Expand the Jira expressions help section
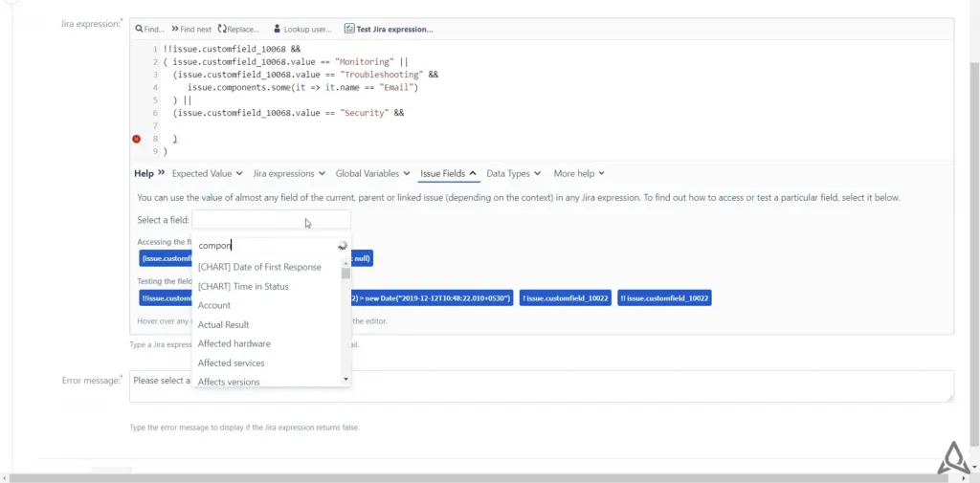Screen dimensions: 980x483 pyautogui.click(x=289, y=174)
